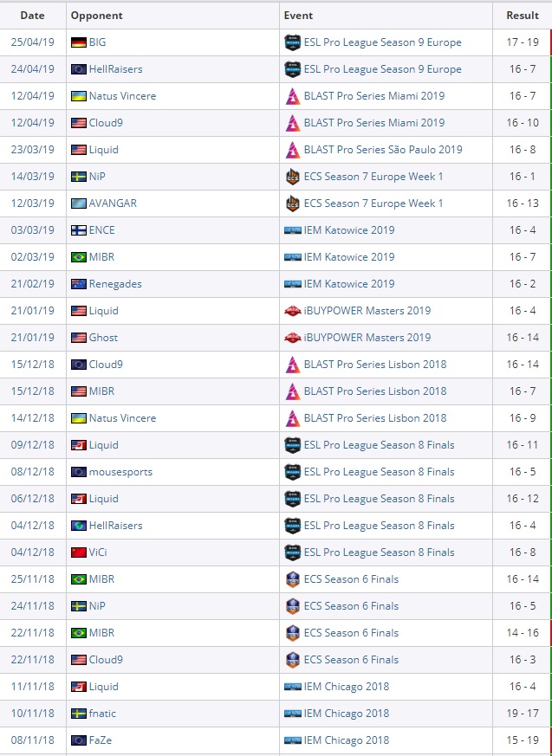Click the Event column header
This screenshot has width=552, height=756.
click(298, 16)
